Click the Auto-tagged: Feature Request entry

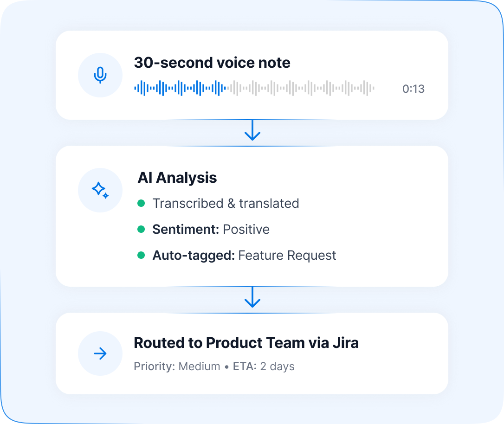coord(244,255)
